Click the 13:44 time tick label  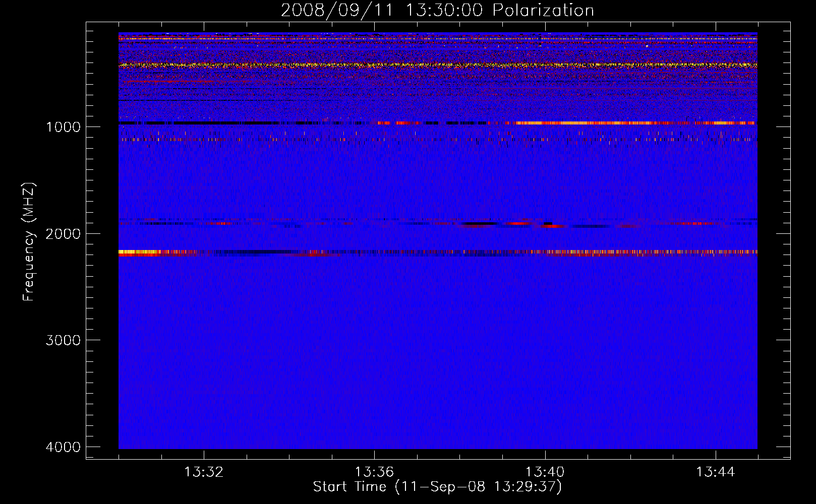tap(716, 472)
